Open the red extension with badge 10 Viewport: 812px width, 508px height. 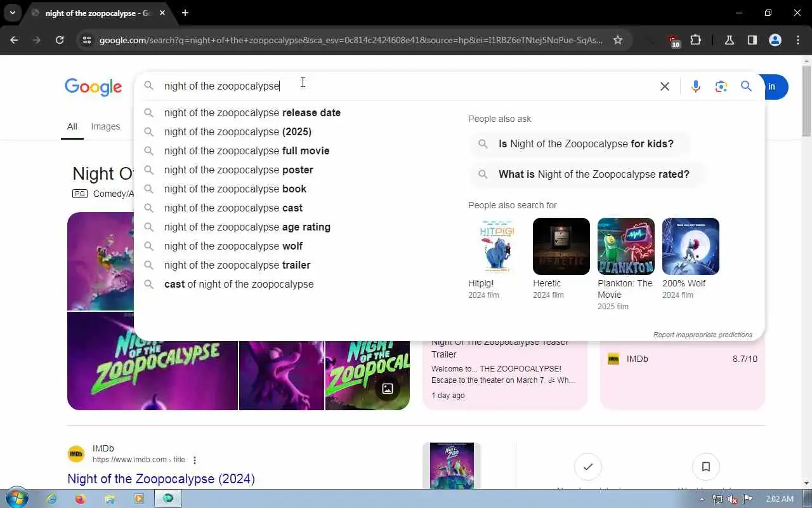[674, 41]
